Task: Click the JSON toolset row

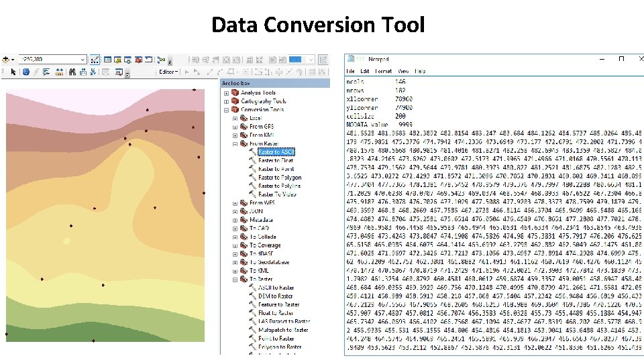Action: point(256,211)
